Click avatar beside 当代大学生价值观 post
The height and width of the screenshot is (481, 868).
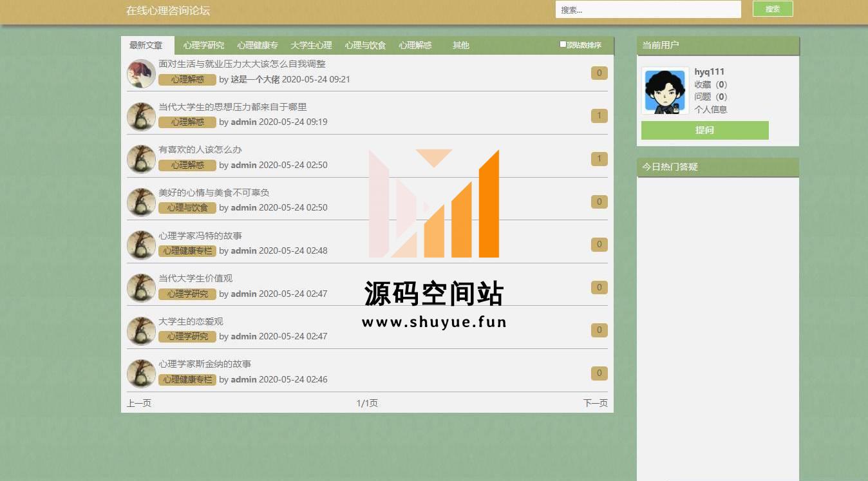141,288
